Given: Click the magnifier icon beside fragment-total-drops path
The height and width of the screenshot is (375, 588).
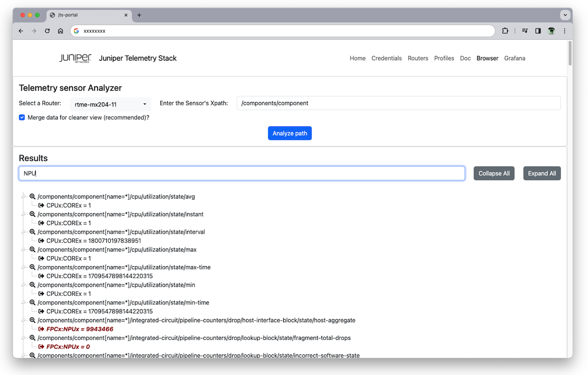Looking at the screenshot, I should 32,338.
